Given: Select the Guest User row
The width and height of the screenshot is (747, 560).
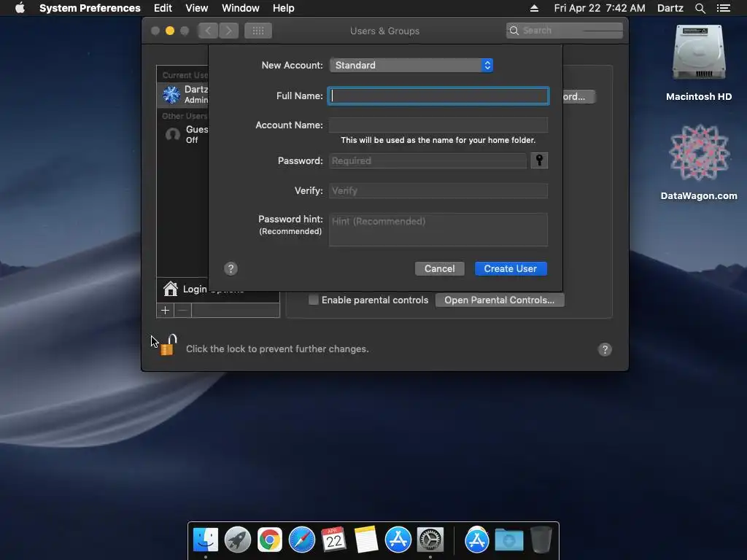Looking at the screenshot, I should click(x=183, y=134).
